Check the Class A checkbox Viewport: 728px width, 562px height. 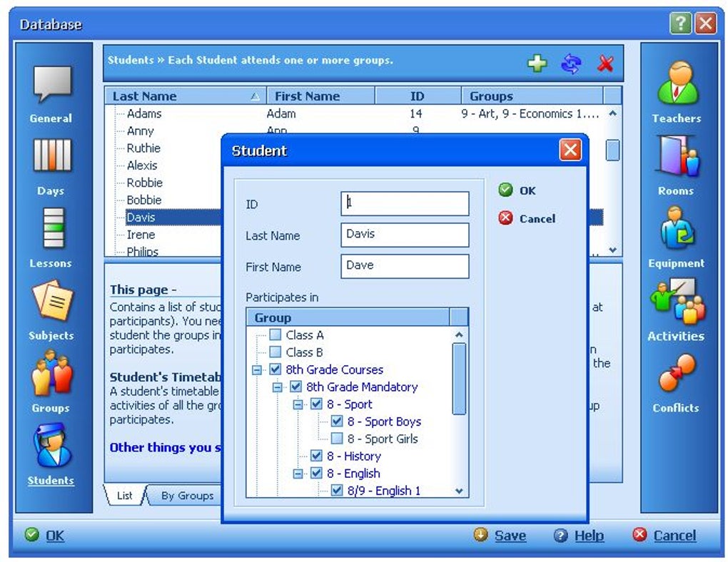[275, 334]
